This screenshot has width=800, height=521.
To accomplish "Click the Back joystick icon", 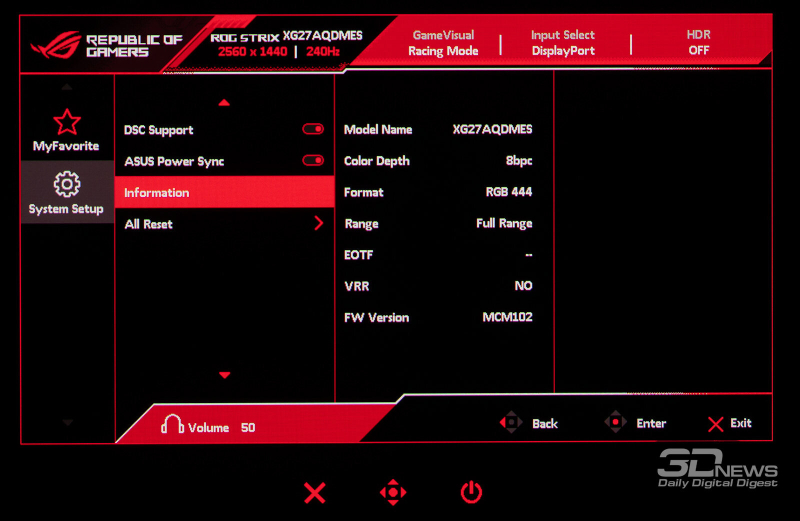I will coord(511,423).
